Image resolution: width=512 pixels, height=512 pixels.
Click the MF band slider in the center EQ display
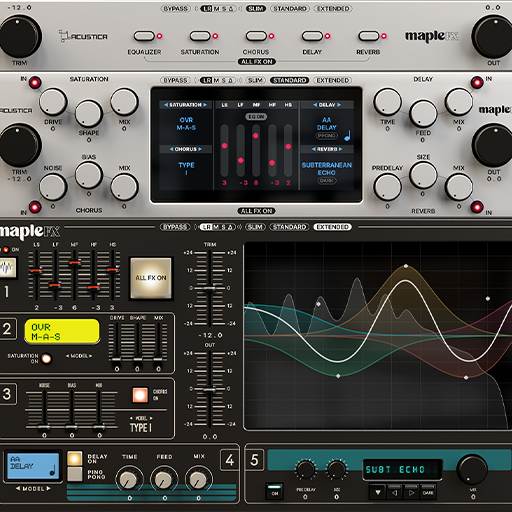(256, 150)
